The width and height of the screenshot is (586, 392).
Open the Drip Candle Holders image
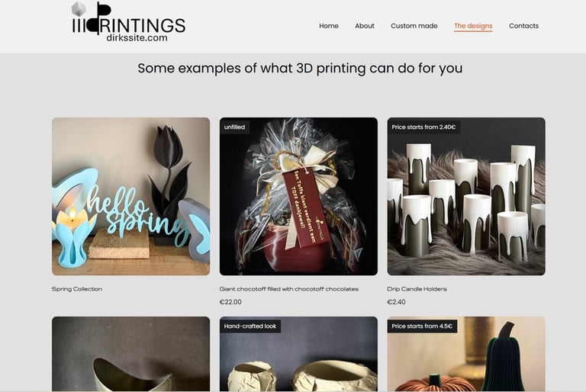tap(466, 197)
